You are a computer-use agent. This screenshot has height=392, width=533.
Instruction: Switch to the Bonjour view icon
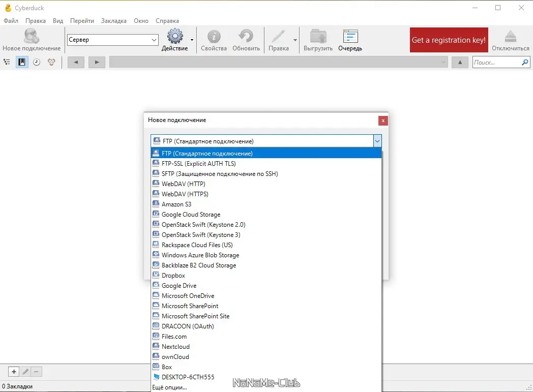[x=51, y=62]
